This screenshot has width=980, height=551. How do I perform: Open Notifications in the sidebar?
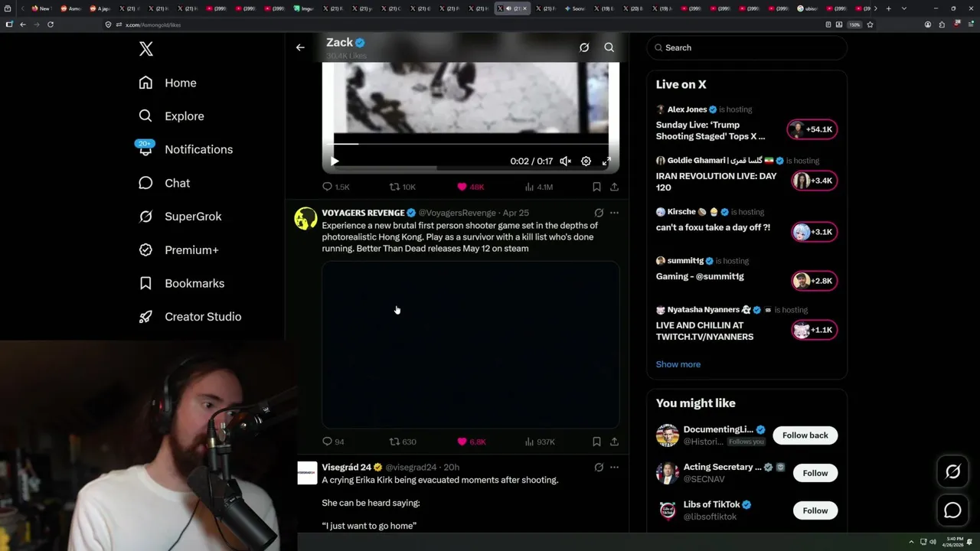pyautogui.click(x=185, y=149)
